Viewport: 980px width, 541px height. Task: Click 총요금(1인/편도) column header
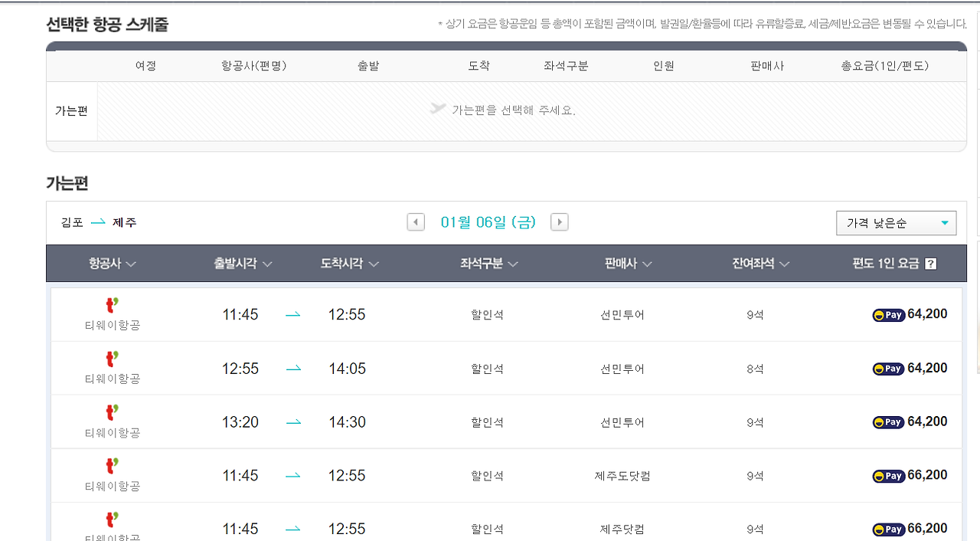[x=884, y=66]
